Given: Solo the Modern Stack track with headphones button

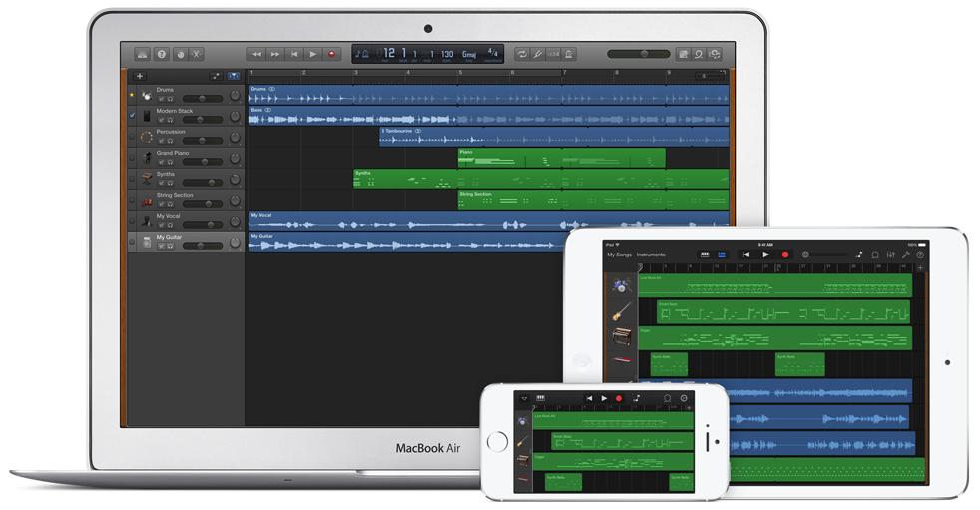Looking at the screenshot, I should click(170, 120).
